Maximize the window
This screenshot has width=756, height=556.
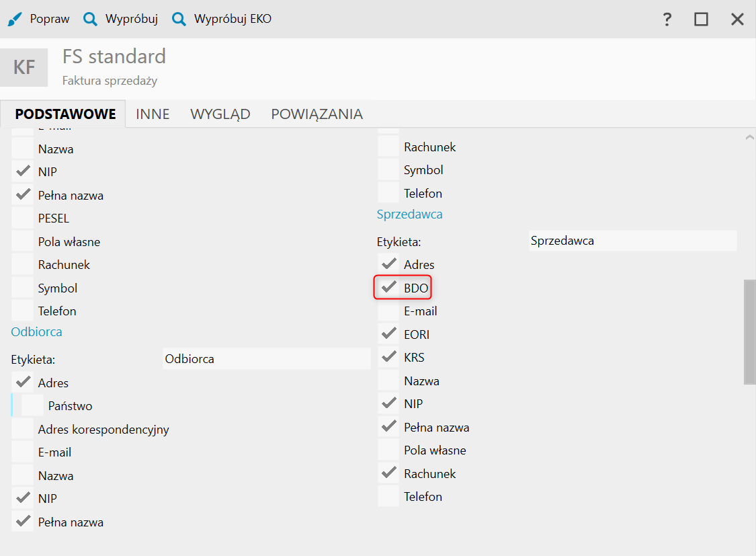pyautogui.click(x=701, y=19)
